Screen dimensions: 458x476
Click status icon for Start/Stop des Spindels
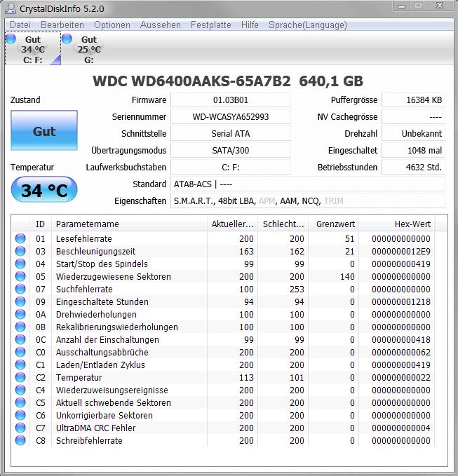(20, 264)
